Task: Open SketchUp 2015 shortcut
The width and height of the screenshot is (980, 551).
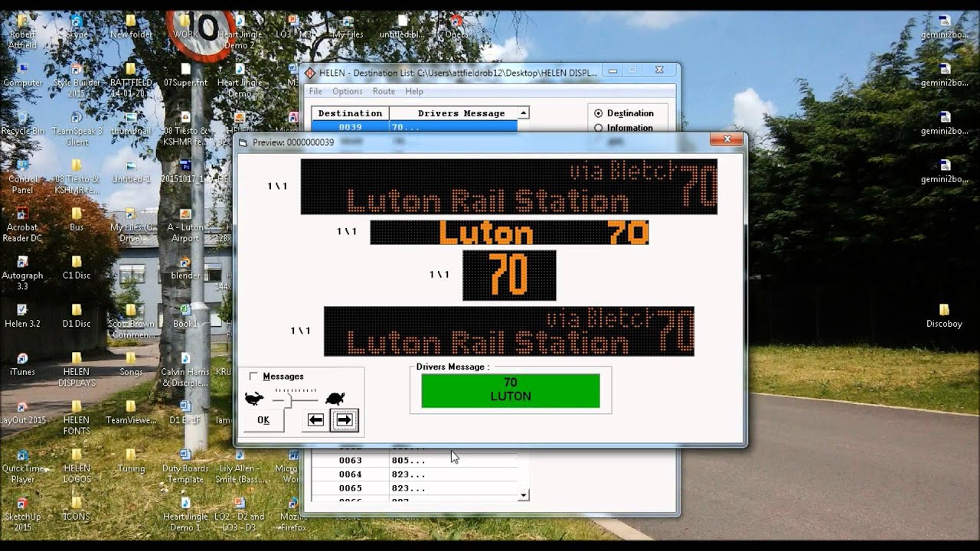Action: [22, 514]
